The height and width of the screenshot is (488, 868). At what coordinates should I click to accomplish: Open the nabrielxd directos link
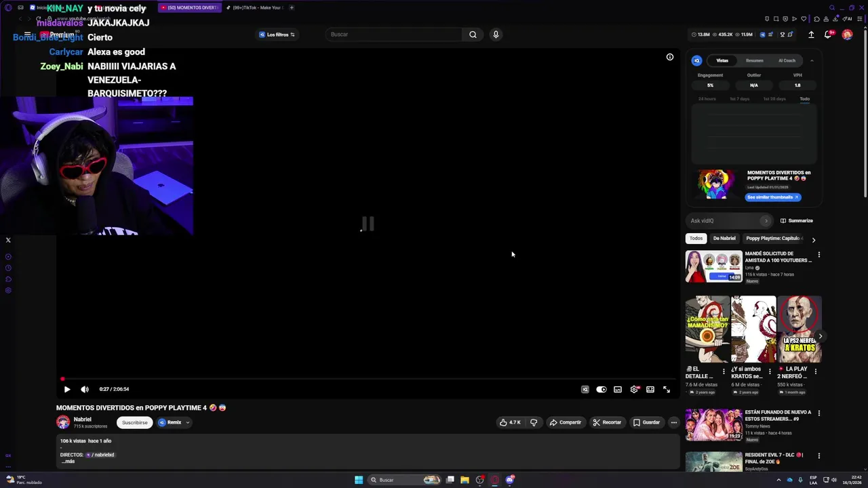(x=100, y=455)
